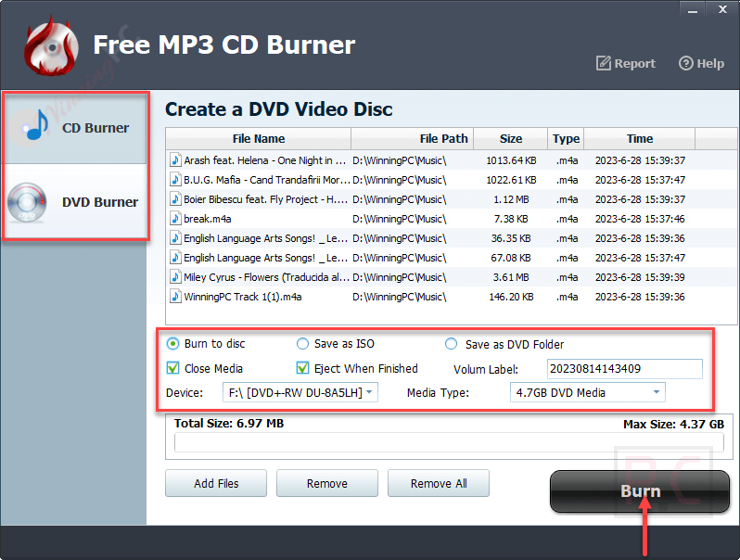Click the Remove button
Viewport: 740px width, 560px height.
327,483
